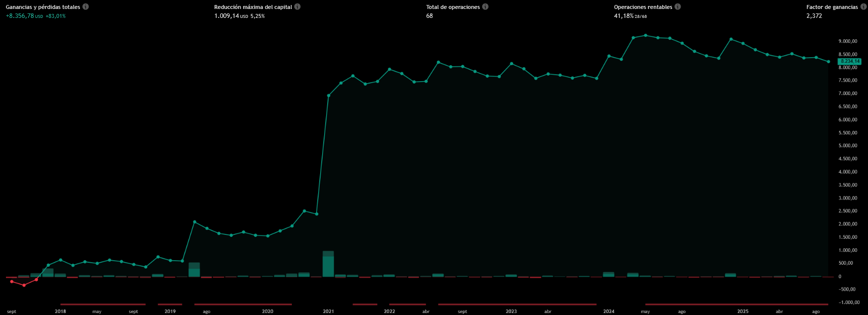The image size is (868, 315).
Task: Click the 2,372 profit factor value
Action: pos(814,16)
